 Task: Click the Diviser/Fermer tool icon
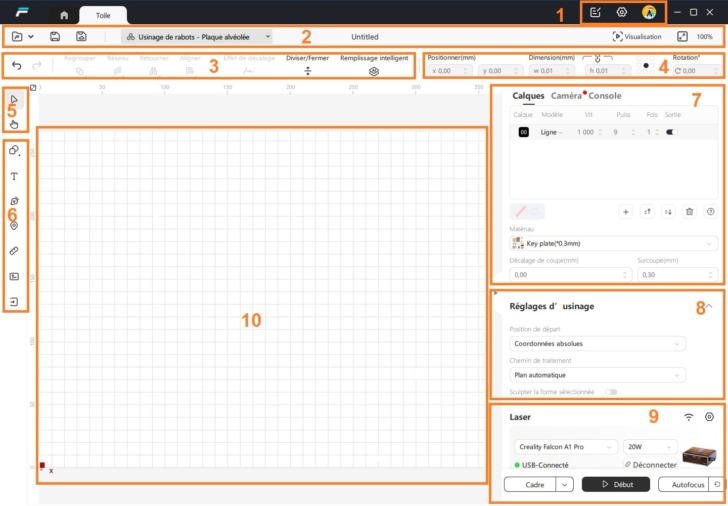point(307,71)
